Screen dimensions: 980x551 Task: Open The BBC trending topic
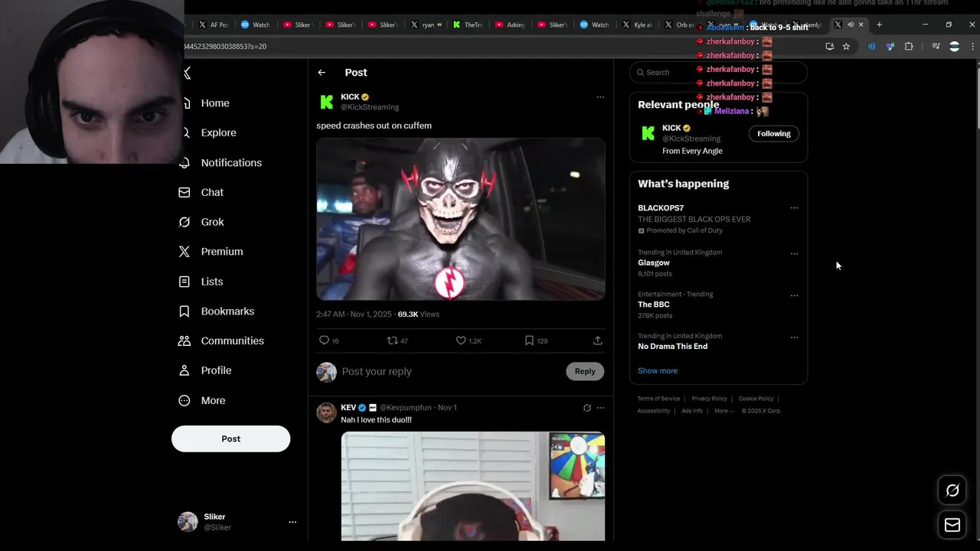click(654, 305)
